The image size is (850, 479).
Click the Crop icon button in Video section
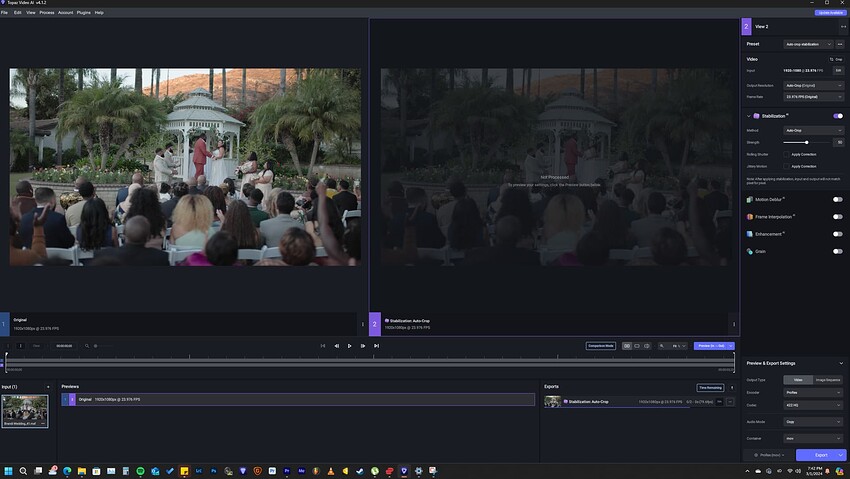pos(837,59)
